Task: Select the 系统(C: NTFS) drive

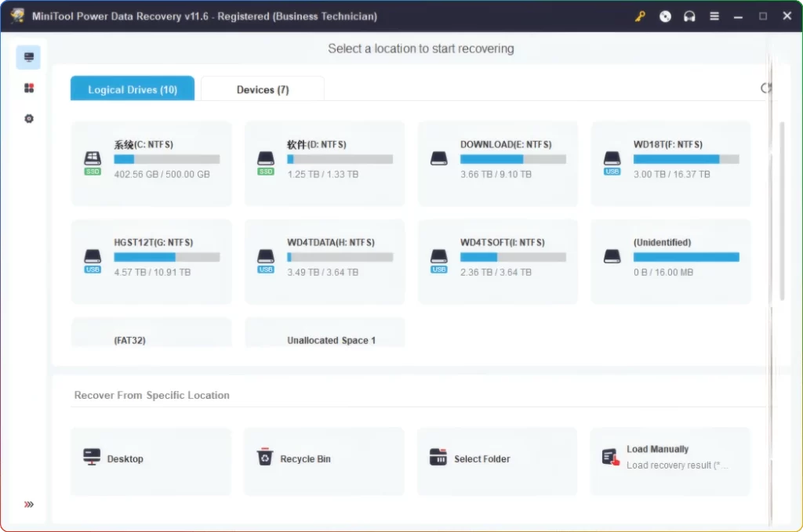Action: point(151,162)
